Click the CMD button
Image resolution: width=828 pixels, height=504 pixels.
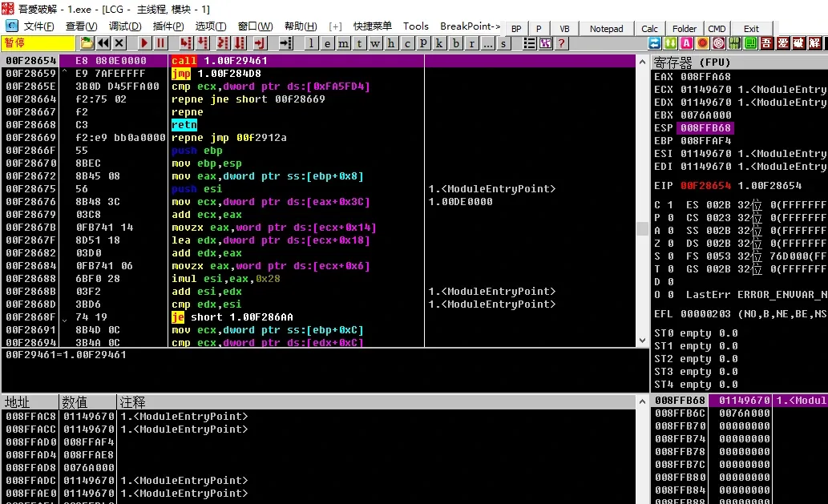click(x=717, y=29)
